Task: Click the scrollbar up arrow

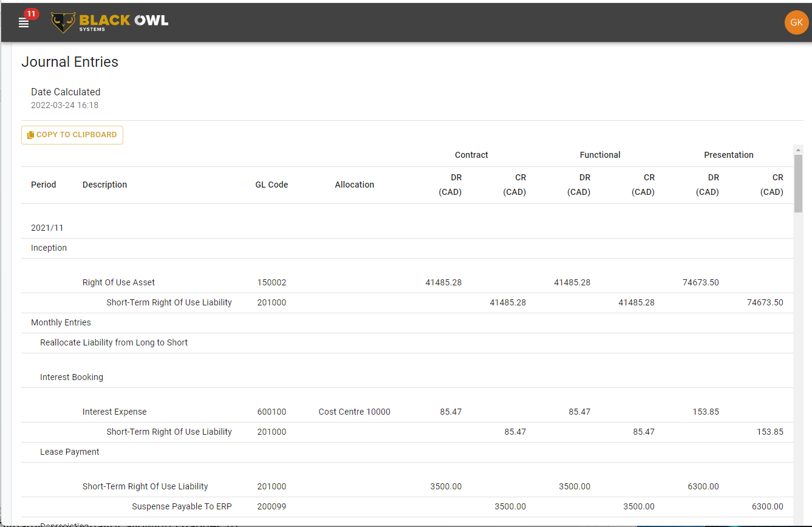Action: point(798,149)
